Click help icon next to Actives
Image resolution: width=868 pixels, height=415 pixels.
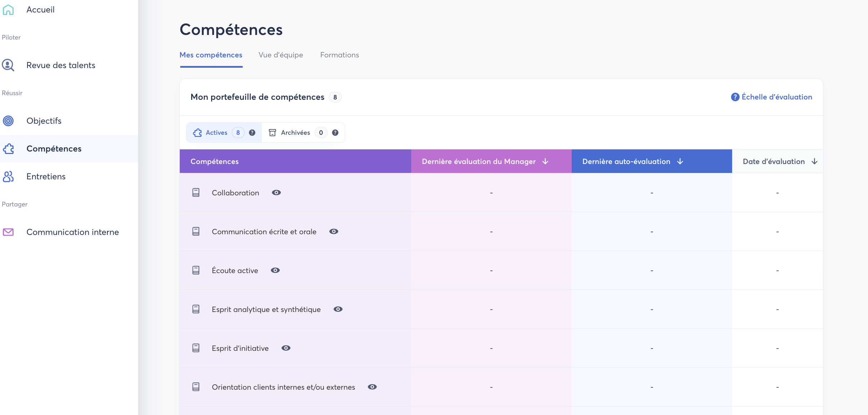(x=252, y=133)
